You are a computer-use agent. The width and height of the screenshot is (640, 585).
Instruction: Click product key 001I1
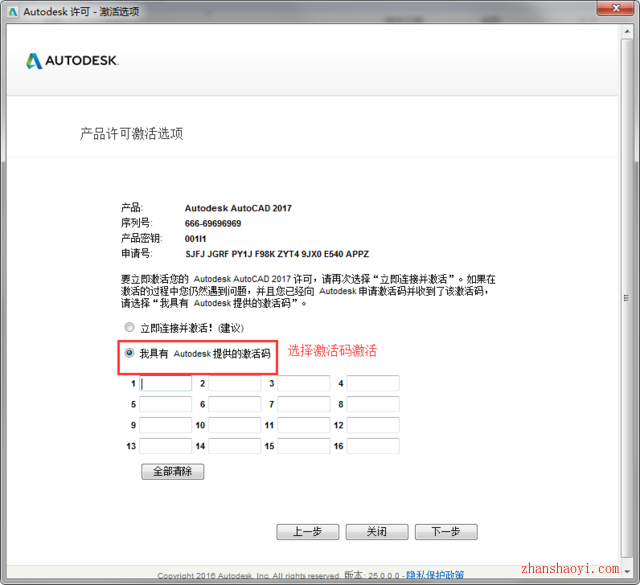tap(196, 239)
